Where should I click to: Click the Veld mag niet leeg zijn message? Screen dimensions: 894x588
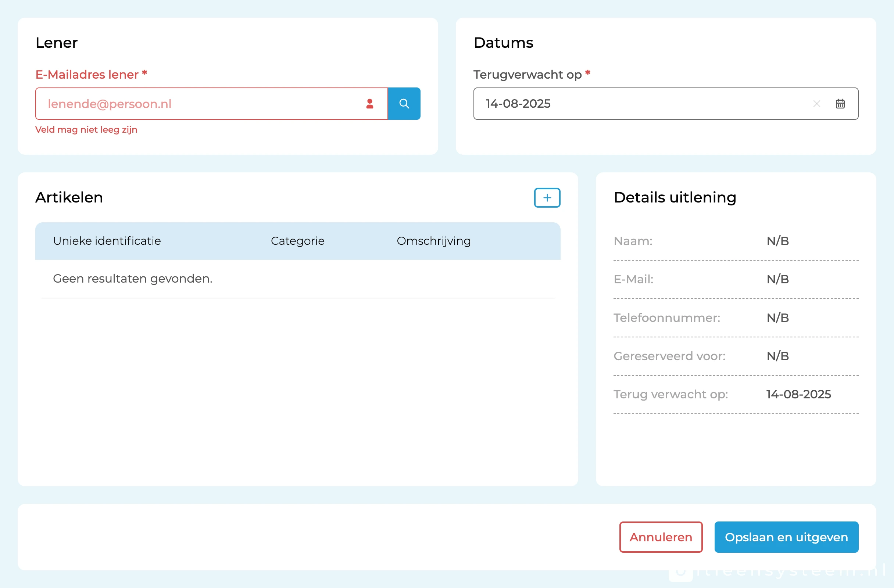coord(86,129)
